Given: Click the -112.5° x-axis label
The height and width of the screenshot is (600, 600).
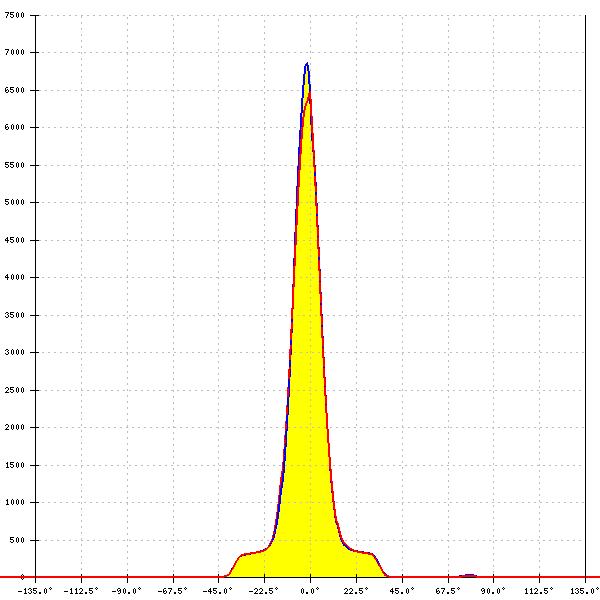Looking at the screenshot, I should 81,591.
